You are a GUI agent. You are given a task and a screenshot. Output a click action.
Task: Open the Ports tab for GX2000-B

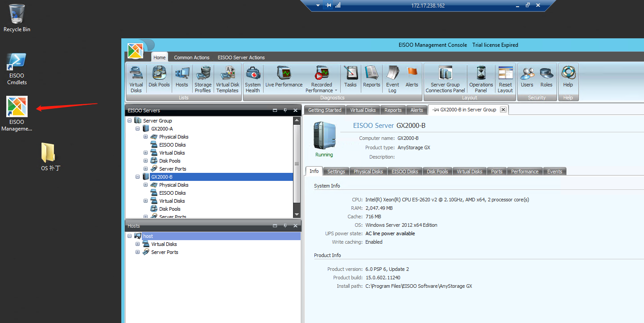pos(496,172)
